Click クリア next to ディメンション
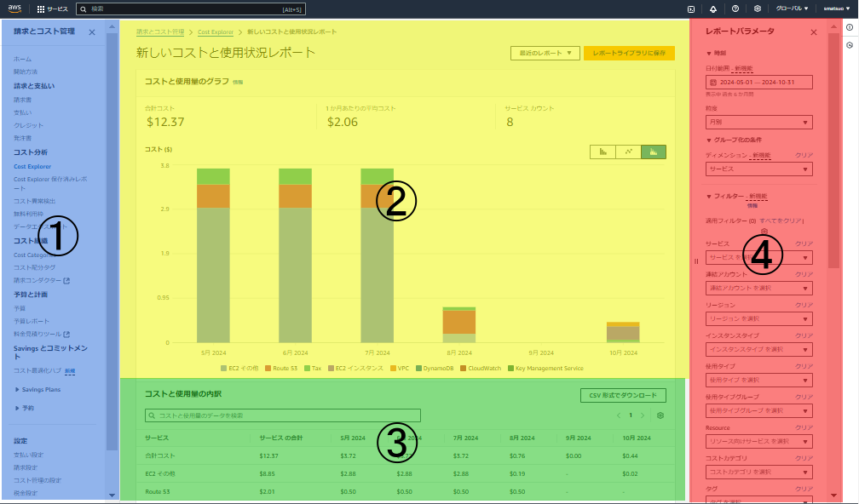Screen dimensions: 859x504 point(804,156)
